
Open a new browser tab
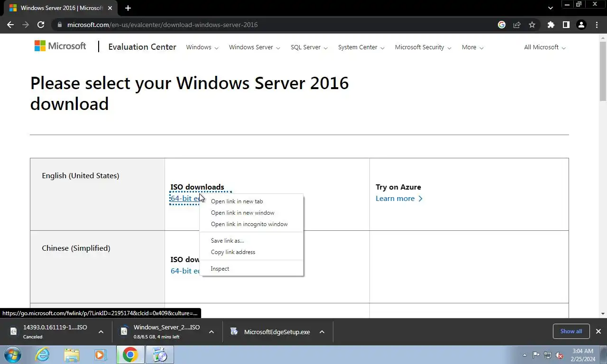[128, 8]
